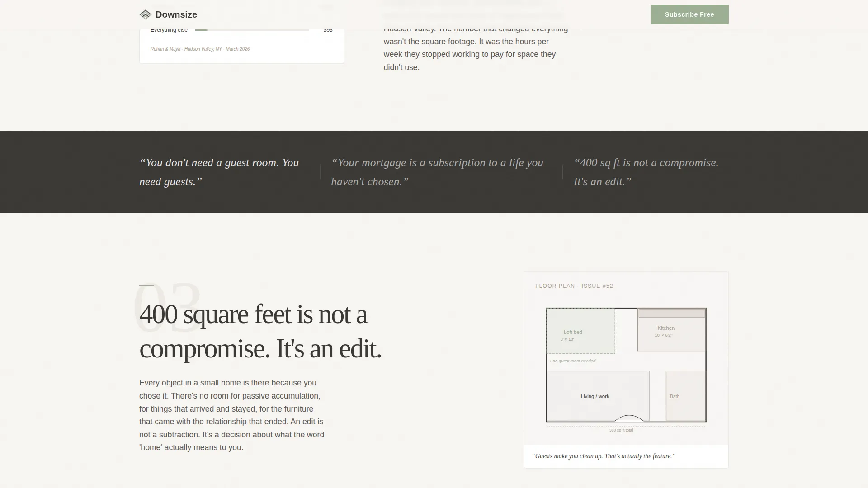The width and height of the screenshot is (868, 488).
Task: Click the Loft bed room in floor plan
Action: [x=581, y=331]
